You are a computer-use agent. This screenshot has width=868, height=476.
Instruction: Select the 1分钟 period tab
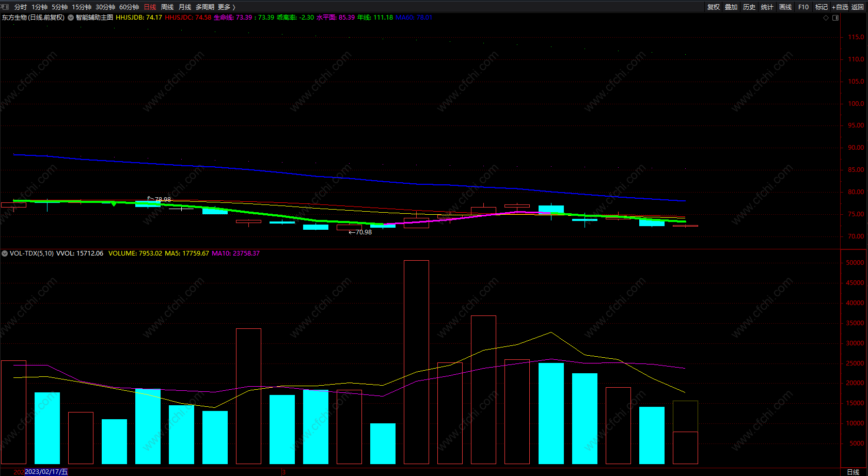coord(39,7)
